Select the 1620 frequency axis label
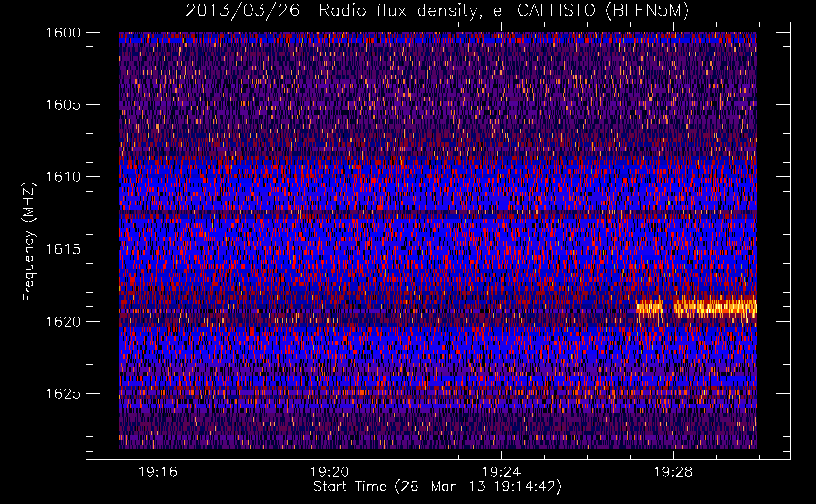Screen dimensions: 816x504 tap(63, 322)
